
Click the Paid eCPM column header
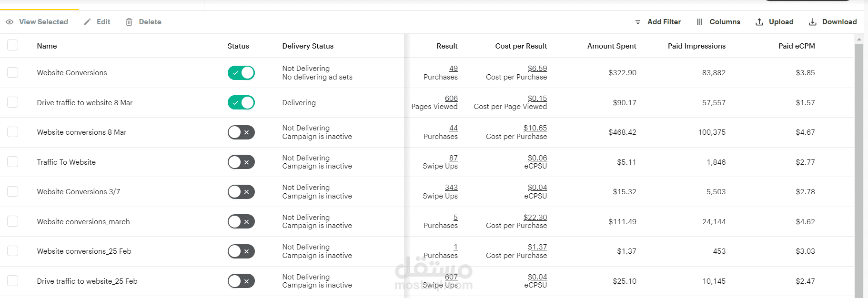pos(797,46)
